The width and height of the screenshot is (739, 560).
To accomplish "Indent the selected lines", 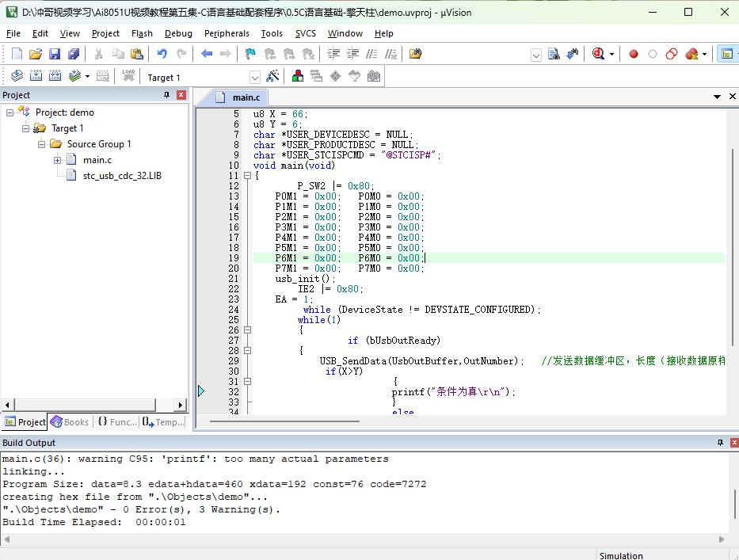I will pos(333,54).
